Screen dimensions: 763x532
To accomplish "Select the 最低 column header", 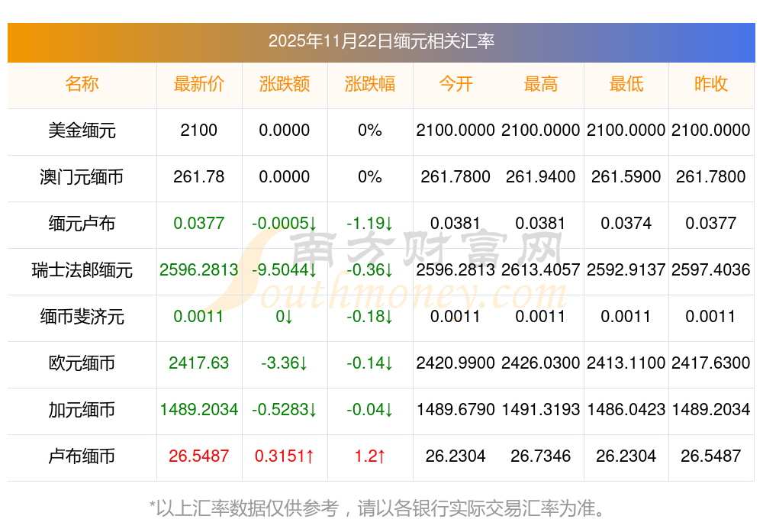I will click(x=626, y=84).
